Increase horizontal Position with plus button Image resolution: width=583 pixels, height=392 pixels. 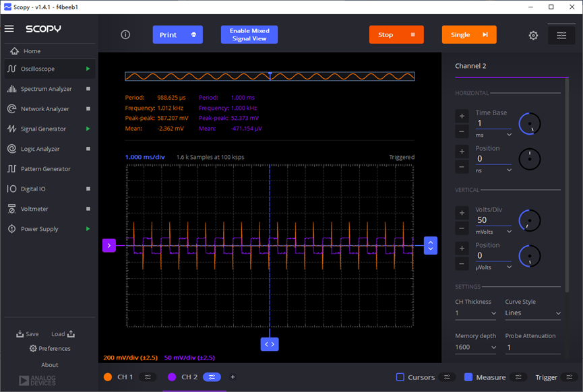tap(462, 152)
